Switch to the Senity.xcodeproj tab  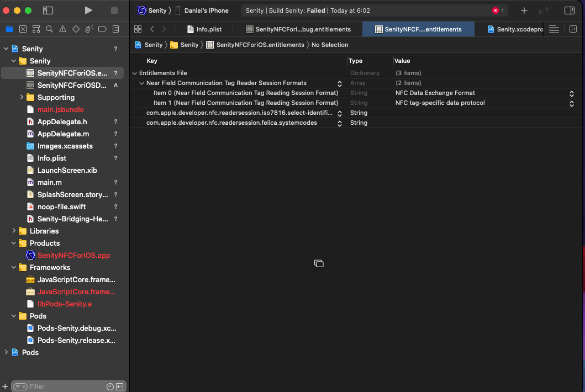[514, 29]
